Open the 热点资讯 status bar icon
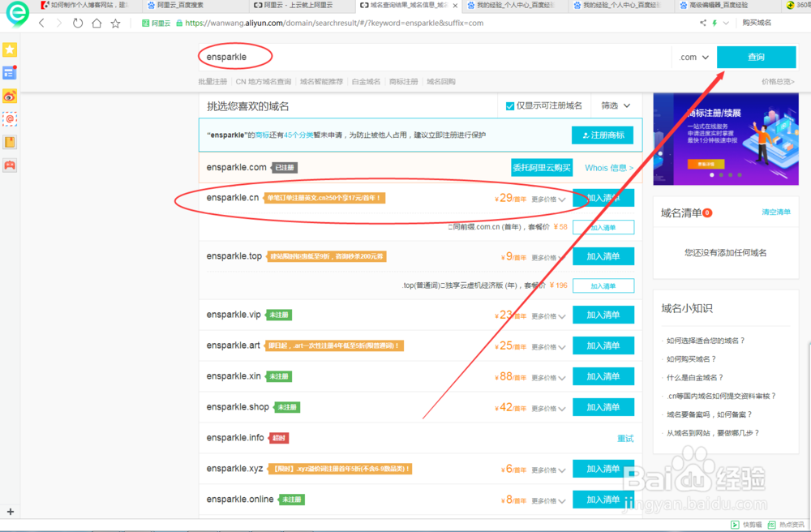Image resolution: width=811 pixels, height=532 pixels. tap(786, 525)
